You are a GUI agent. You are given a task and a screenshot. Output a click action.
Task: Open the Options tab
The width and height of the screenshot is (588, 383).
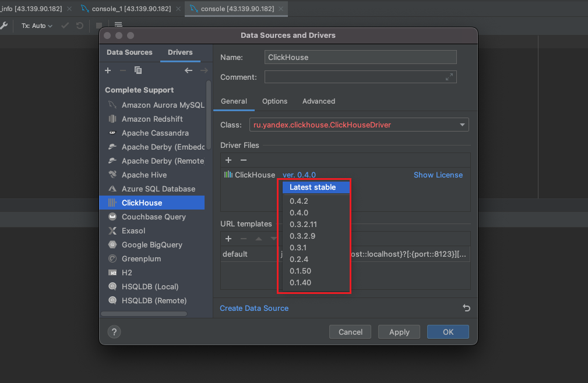pos(274,101)
